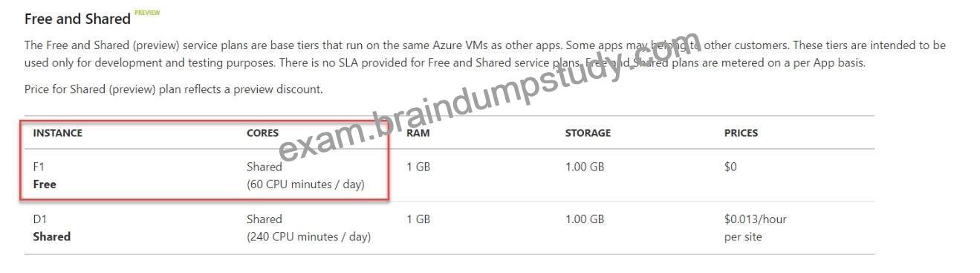
Task: Select the INSTANCE column header
Action: [x=58, y=133]
